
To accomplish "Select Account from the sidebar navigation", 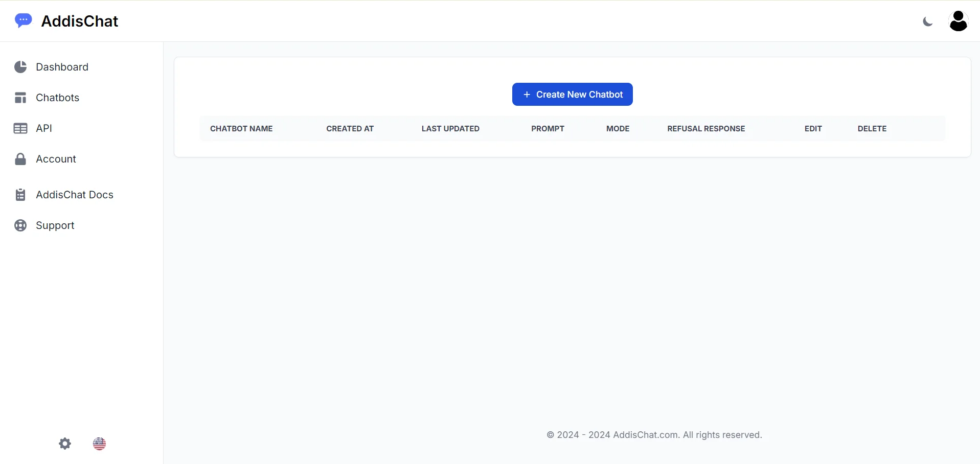I will click(56, 158).
